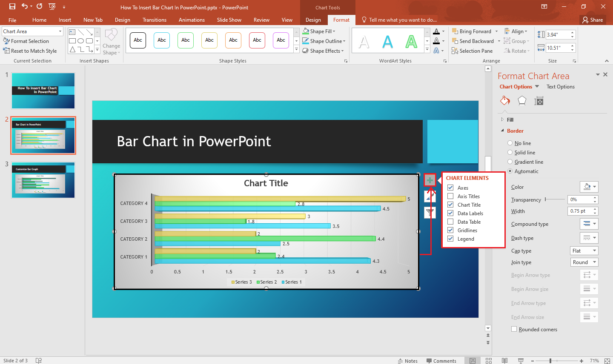Open the Dash type dropdown
613x364 pixels.
(x=589, y=238)
